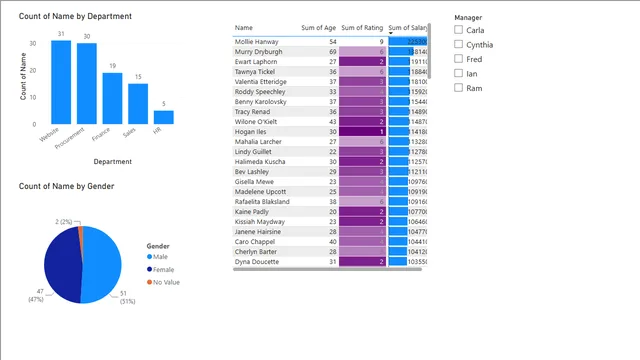Select Roddy Speechley in the table
640x360 pixels.
coord(260,92)
